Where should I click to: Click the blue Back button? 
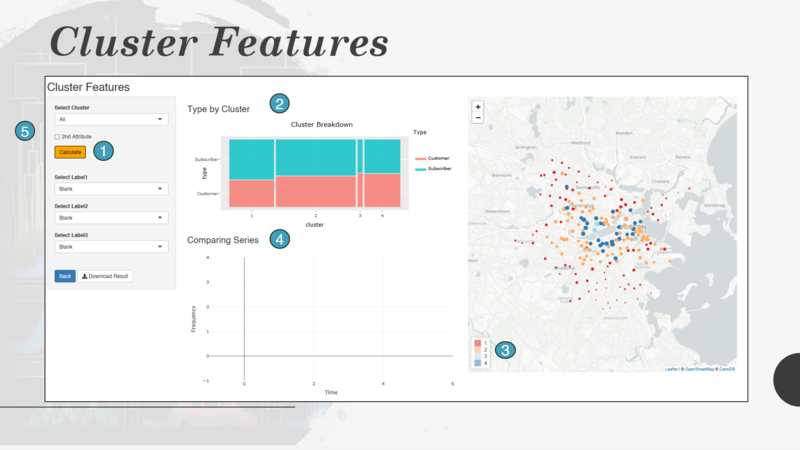click(65, 276)
